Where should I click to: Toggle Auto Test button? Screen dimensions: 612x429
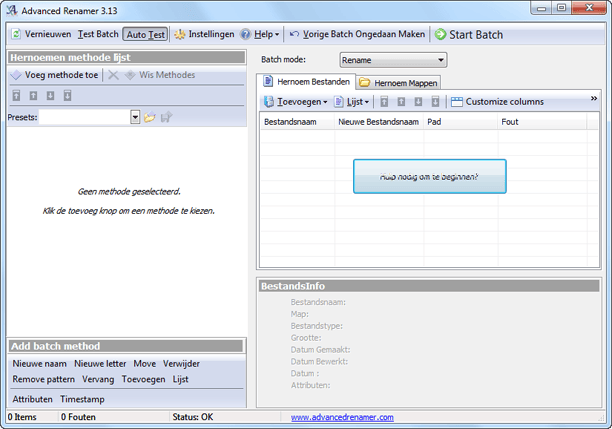[x=145, y=34]
